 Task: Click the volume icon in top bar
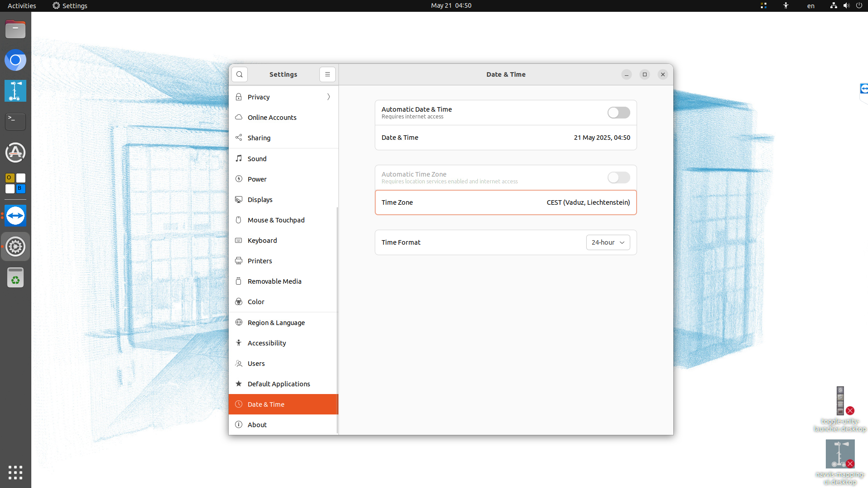tap(846, 5)
